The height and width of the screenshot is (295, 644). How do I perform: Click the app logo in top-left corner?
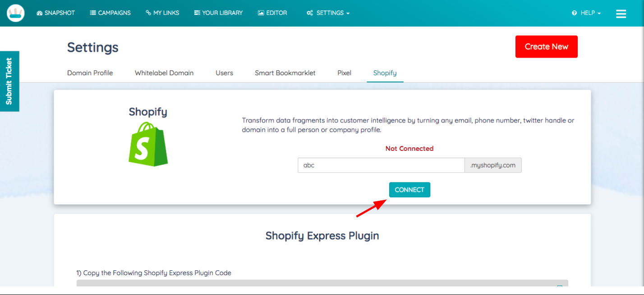pos(16,13)
